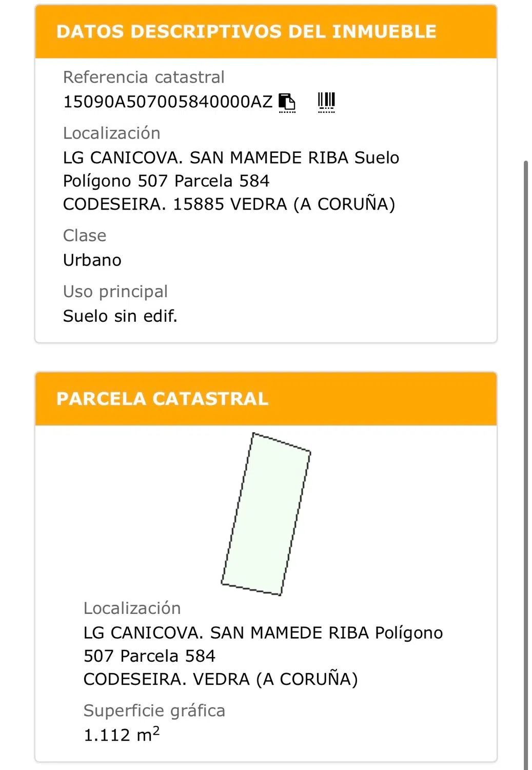The image size is (532, 770).
Task: Click the parcel outline map shape
Action: (x=266, y=514)
